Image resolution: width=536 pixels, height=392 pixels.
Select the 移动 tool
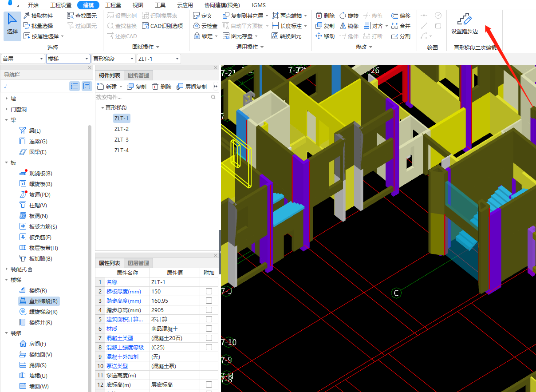(x=325, y=36)
